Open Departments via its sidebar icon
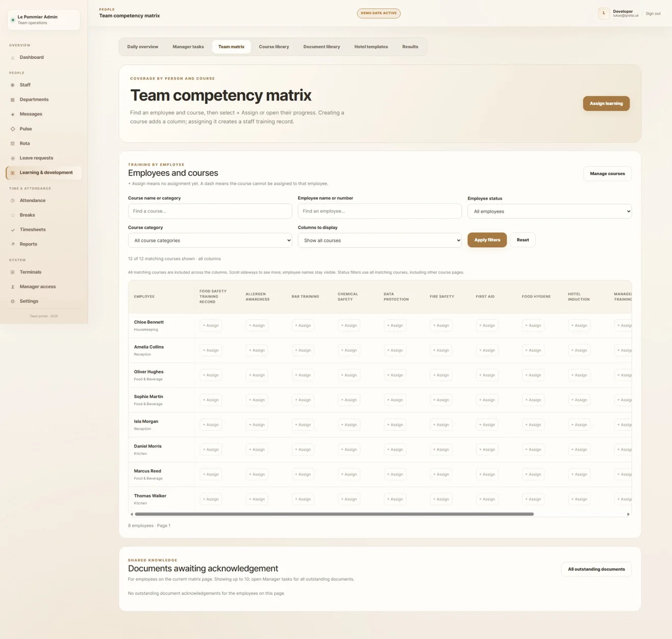 [x=13, y=100]
